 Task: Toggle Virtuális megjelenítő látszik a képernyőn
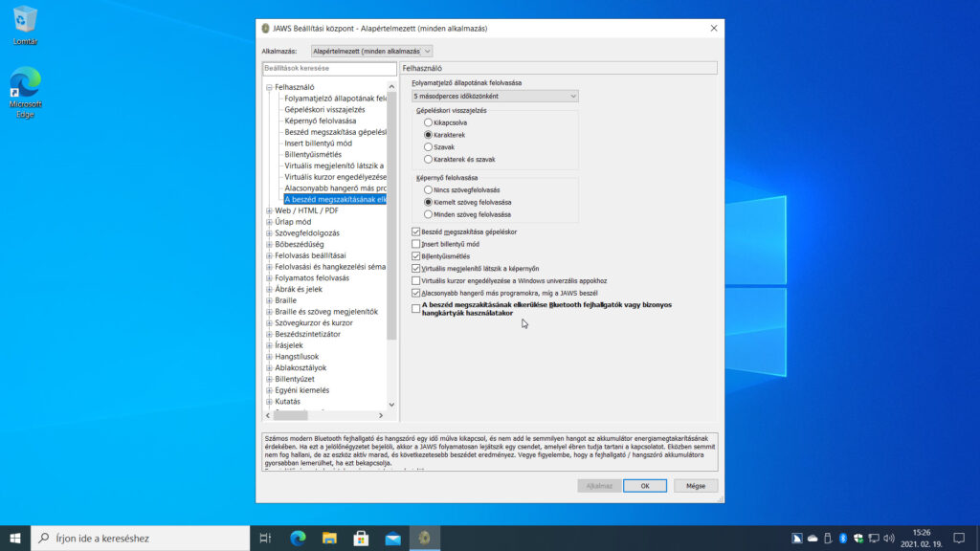(x=416, y=268)
